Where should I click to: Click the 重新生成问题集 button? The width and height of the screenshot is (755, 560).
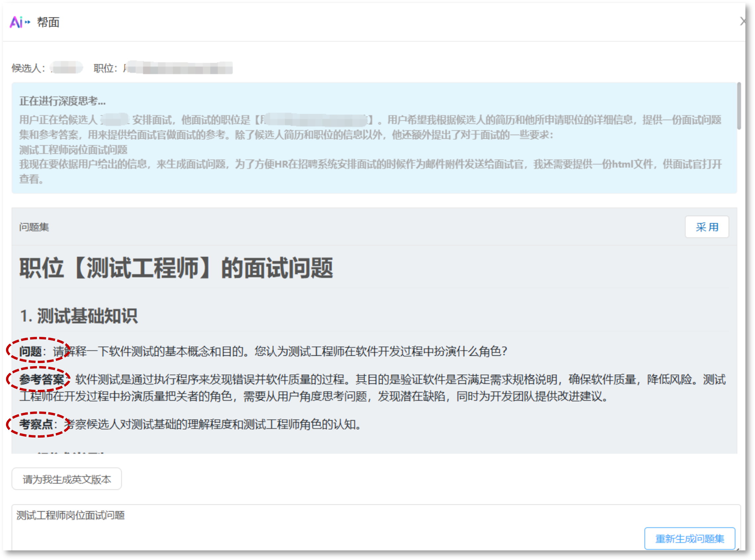[x=690, y=538]
